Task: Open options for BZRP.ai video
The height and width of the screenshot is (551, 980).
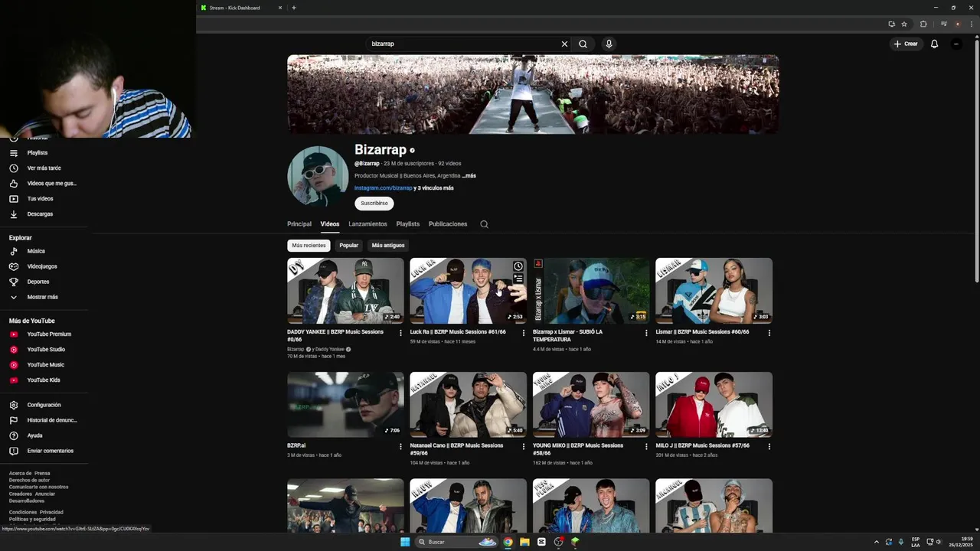Action: [400, 446]
